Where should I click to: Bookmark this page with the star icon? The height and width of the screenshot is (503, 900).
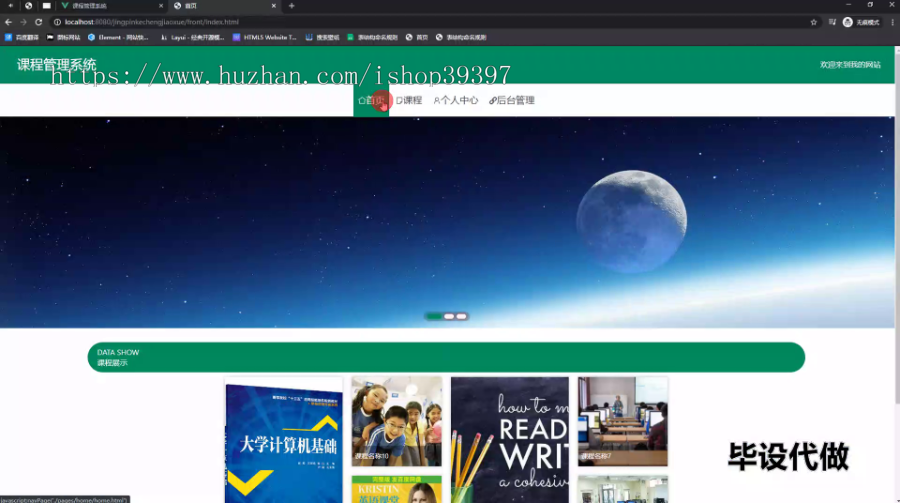pos(813,22)
